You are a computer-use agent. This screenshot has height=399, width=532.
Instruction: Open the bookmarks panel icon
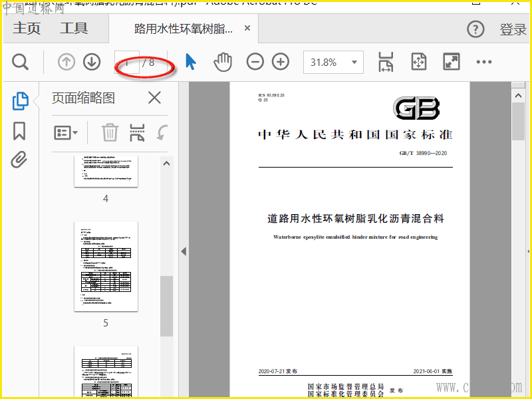pyautogui.click(x=19, y=131)
